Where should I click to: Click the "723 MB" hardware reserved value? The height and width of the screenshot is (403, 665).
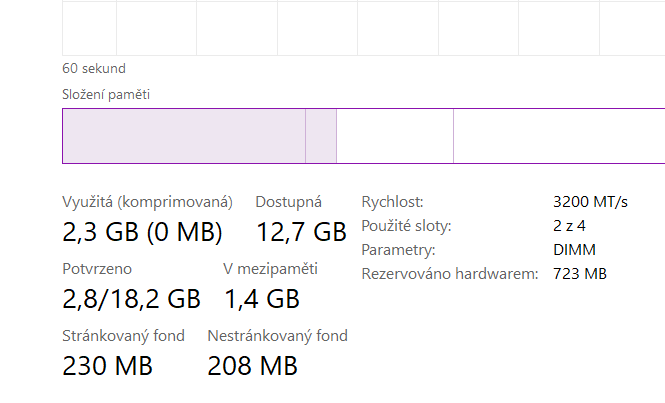(x=580, y=274)
